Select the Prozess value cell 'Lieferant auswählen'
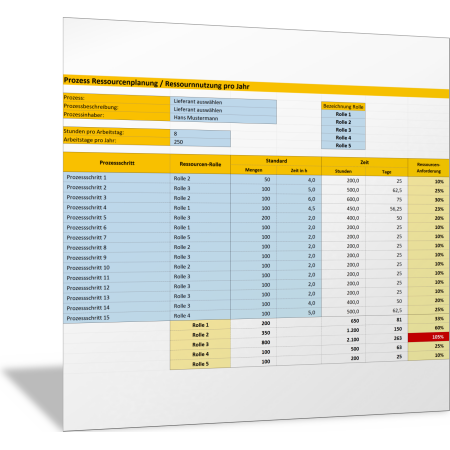Image resolution: width=450 pixels, height=450 pixels. [223, 102]
